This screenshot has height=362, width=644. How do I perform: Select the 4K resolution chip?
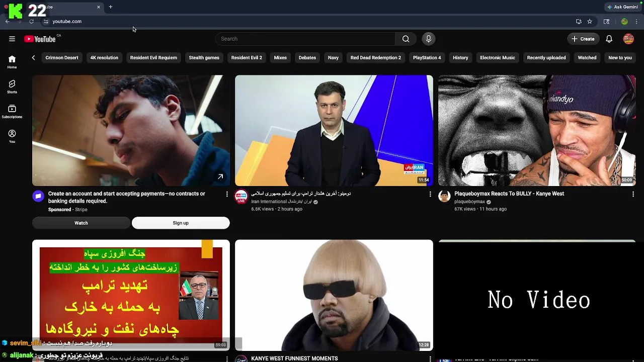[x=104, y=58]
